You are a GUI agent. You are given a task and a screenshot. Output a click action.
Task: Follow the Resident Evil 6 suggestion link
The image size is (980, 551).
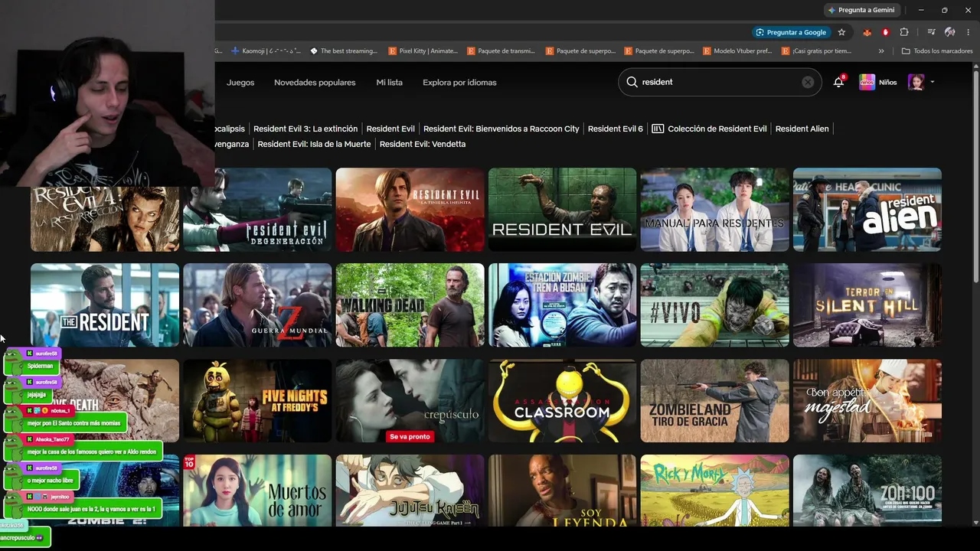(x=616, y=129)
